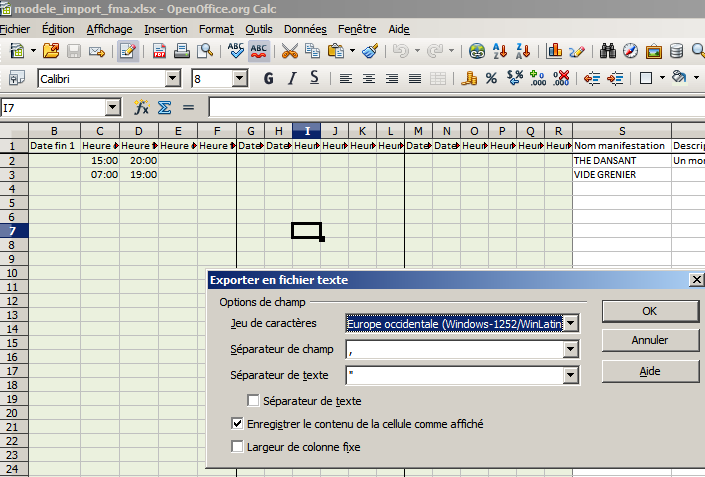Click the Cut scissors icon

[x=290, y=50]
